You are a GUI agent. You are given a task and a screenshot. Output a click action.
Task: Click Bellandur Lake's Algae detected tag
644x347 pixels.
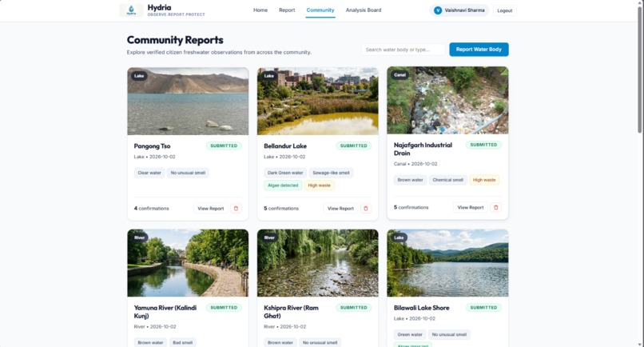click(x=283, y=185)
